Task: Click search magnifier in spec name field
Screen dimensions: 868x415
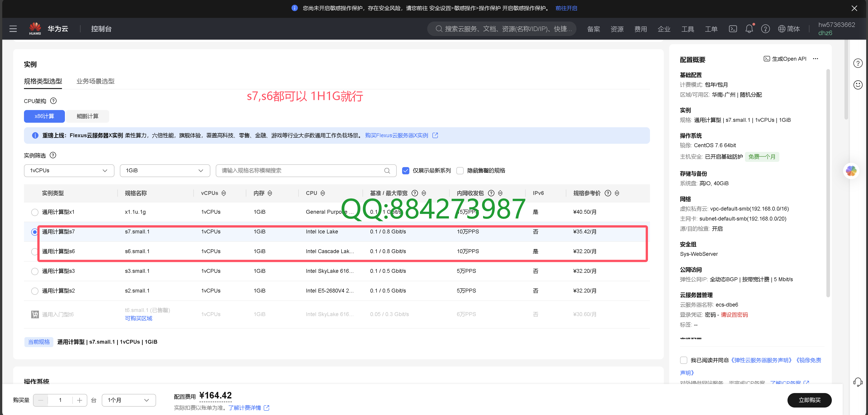Action: pos(387,171)
